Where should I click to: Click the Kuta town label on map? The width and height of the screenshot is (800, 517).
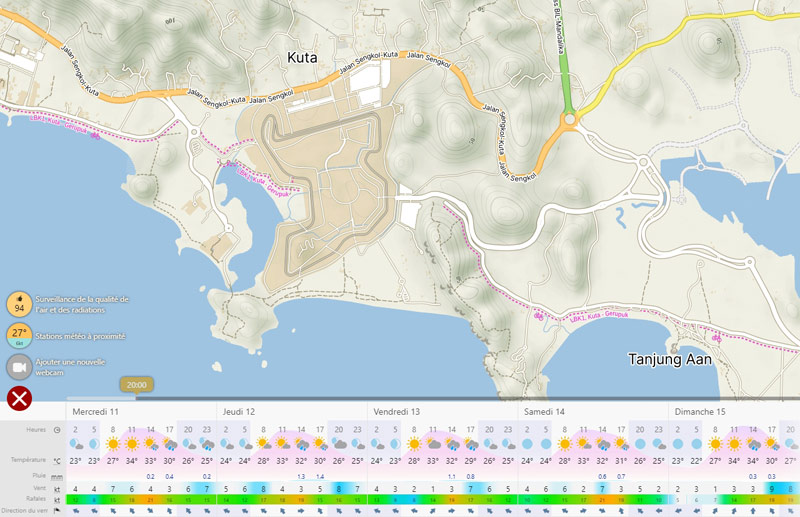tap(301, 58)
